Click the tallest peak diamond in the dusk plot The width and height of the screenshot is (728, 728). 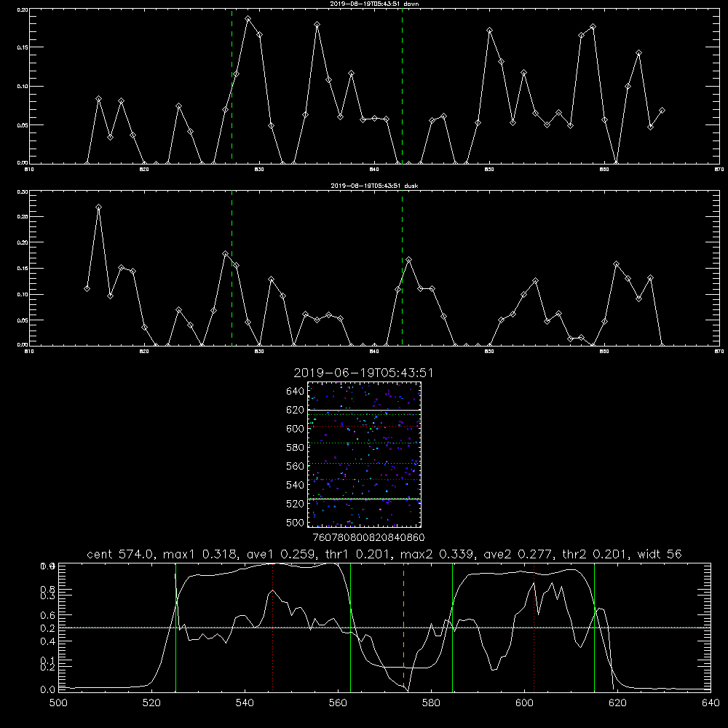98,207
